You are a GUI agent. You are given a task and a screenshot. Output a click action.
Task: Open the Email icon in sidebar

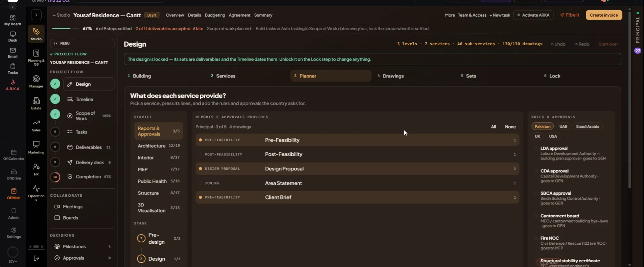(x=13, y=53)
